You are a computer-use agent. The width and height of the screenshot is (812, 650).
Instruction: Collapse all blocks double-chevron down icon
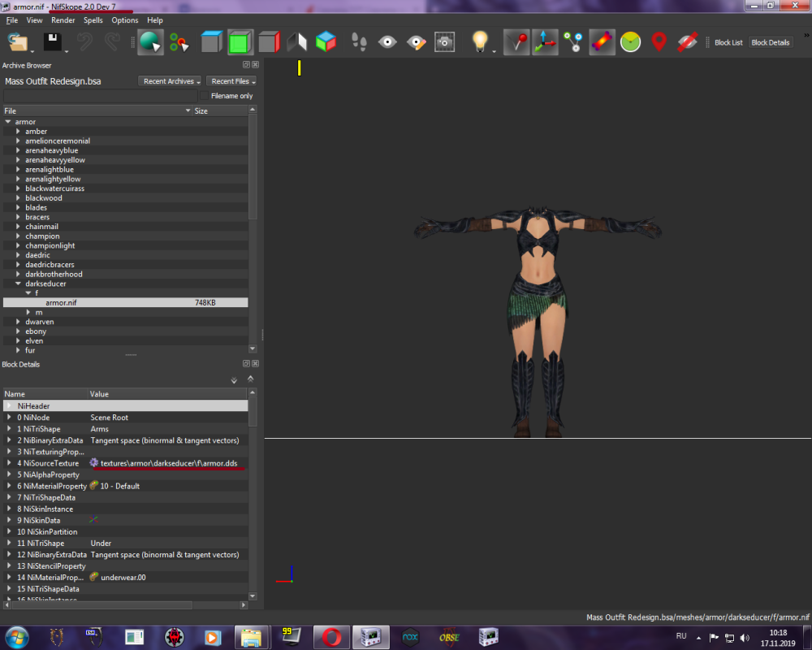tap(234, 380)
